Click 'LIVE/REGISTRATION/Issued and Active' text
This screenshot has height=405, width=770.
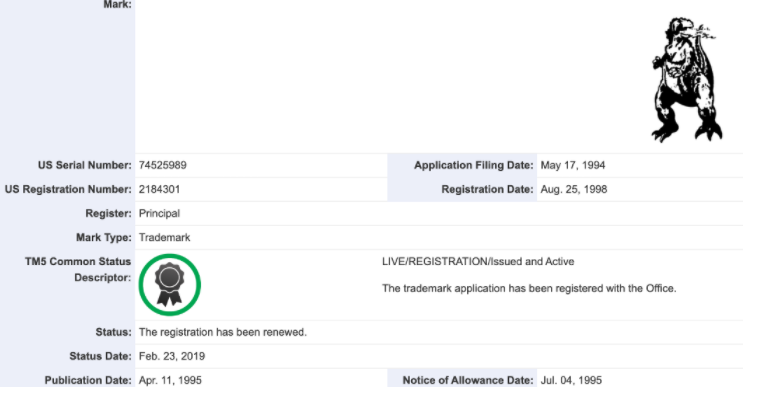tap(478, 262)
